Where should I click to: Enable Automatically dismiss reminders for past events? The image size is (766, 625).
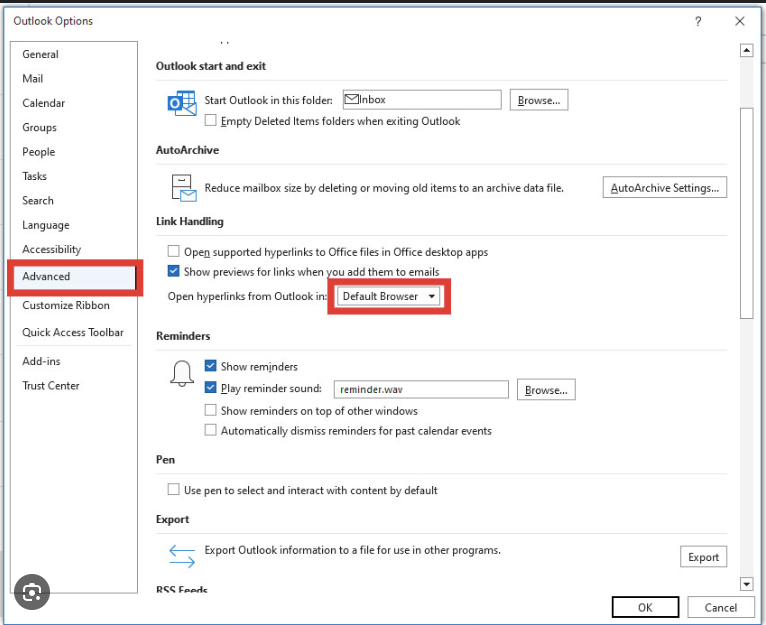(211, 430)
